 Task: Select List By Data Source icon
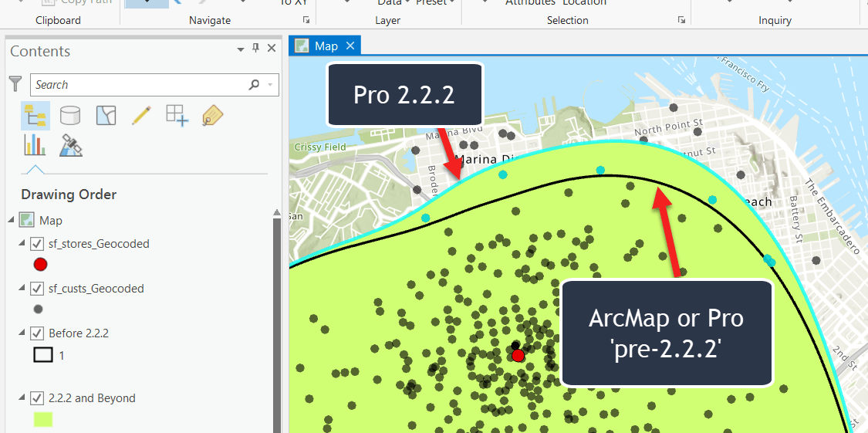point(69,116)
